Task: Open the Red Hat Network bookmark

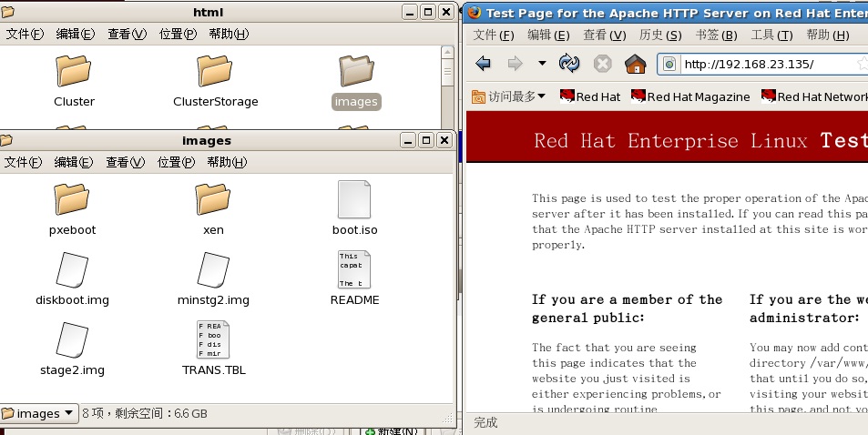Action: click(x=814, y=96)
